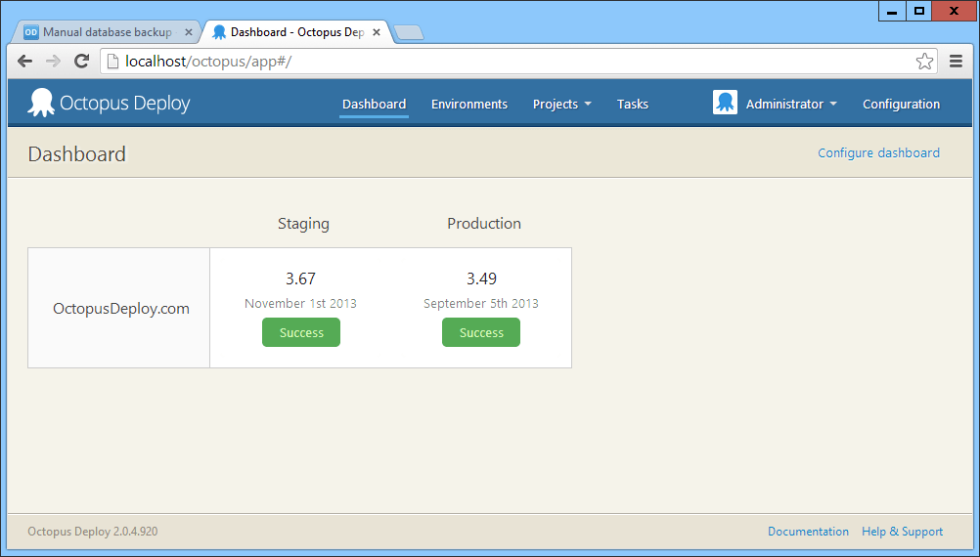
Task: Reload the page with the refresh icon
Action: (x=82, y=62)
